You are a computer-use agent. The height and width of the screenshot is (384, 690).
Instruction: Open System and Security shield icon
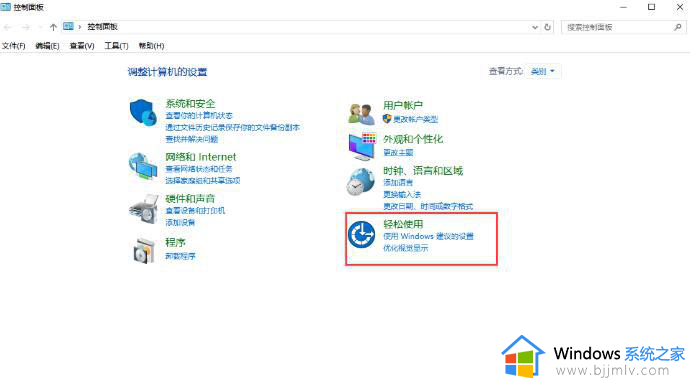pos(143,113)
